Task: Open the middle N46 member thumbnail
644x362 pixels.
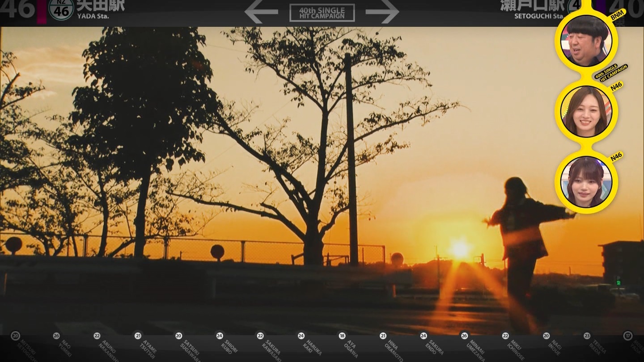Action: point(586,111)
